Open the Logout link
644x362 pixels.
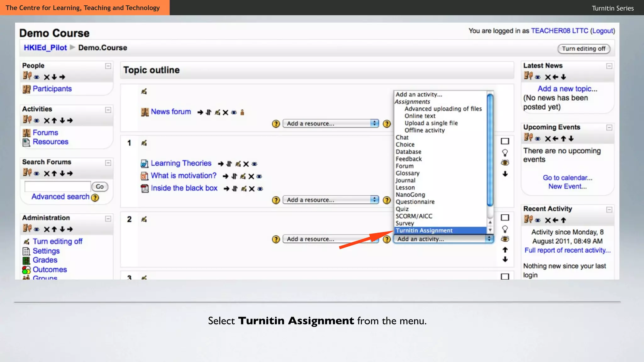coord(603,31)
